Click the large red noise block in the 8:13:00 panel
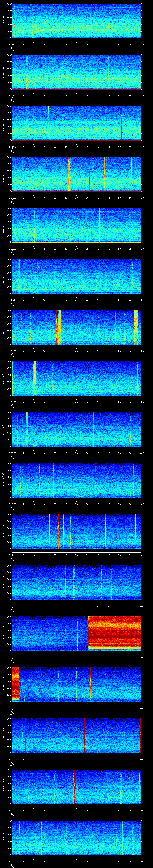This screenshot has width=153, height=868. pos(114,633)
